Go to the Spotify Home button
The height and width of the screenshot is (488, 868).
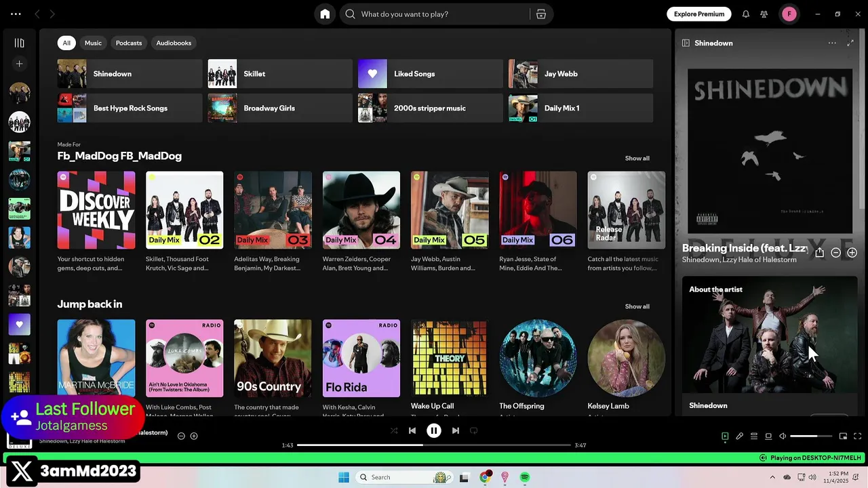point(325,14)
